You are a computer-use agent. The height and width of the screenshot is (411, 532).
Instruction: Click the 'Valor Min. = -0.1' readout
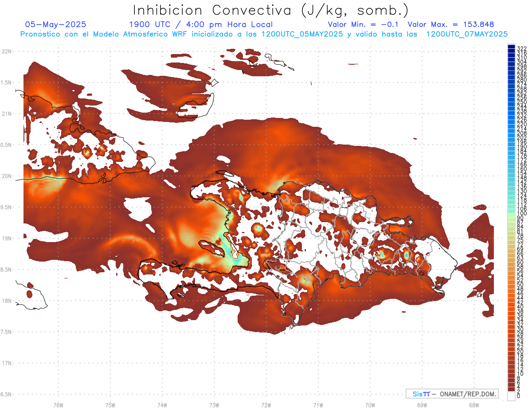364,24
